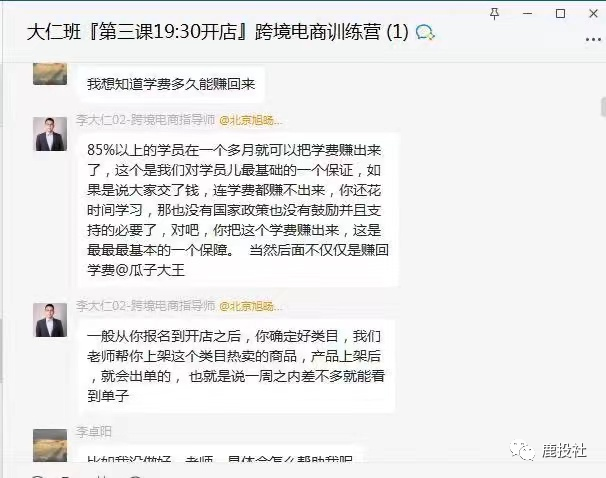This screenshot has width=606, height=478.
Task: Click the first 李大仁02-跨境电商指导师 sender name
Action: pyautogui.click(x=145, y=120)
